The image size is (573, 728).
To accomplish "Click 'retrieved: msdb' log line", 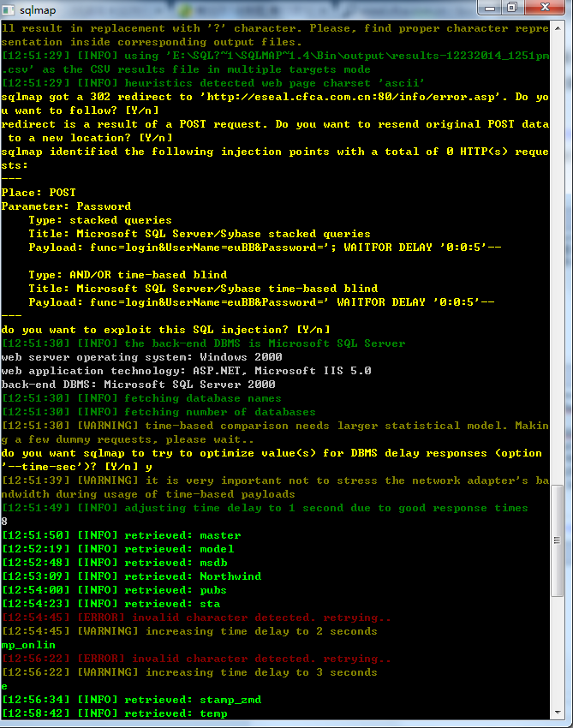I will 115,563.
